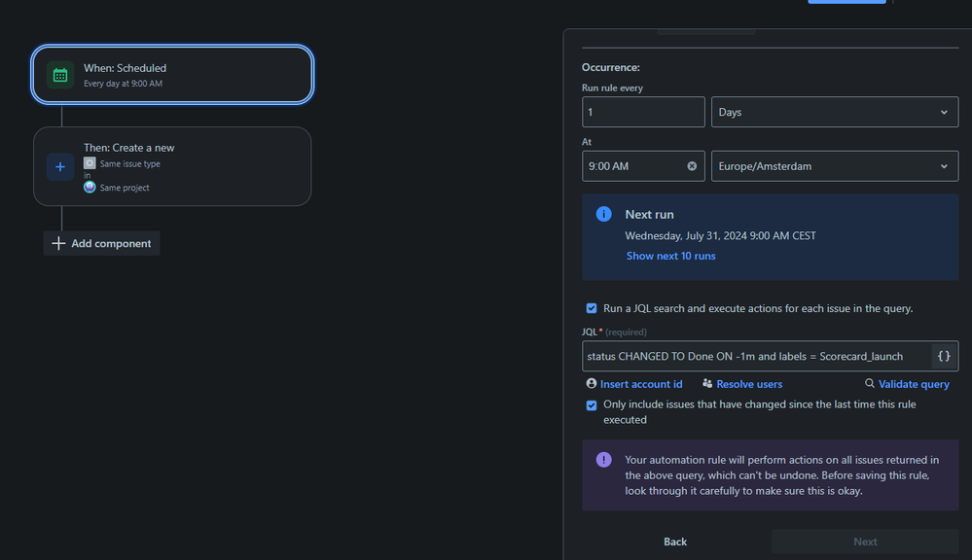Viewport: 972px width, 560px height.
Task: Select the When: Scheduled trigger card
Action: click(x=172, y=74)
